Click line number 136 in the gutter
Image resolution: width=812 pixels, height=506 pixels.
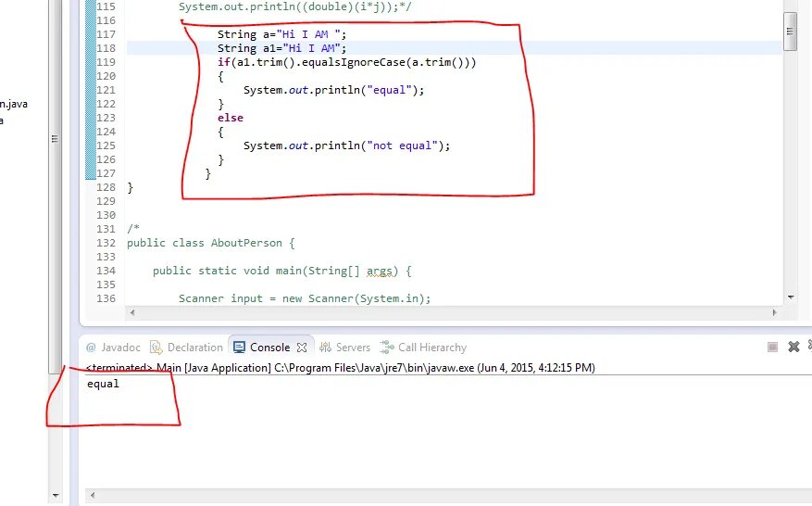click(106, 298)
